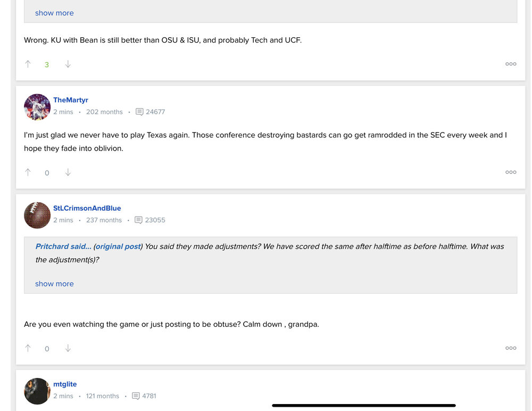Viewport: 532px width, 411px height.
Task: Click mtglite's avatar picture
Action: [37, 391]
